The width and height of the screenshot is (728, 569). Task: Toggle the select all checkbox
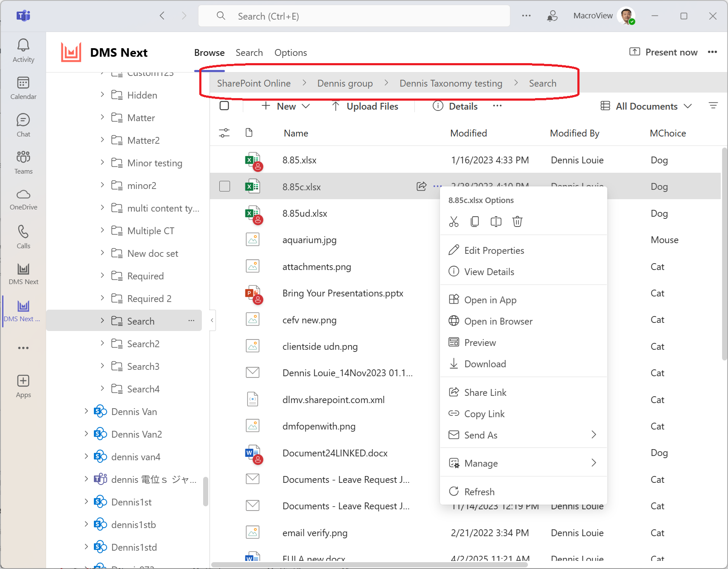click(224, 106)
